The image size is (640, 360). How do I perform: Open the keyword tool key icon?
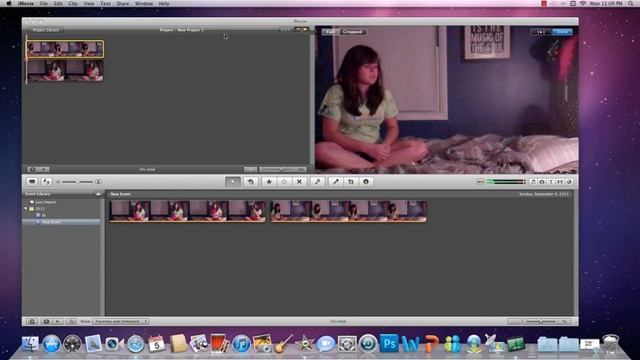click(x=318, y=182)
